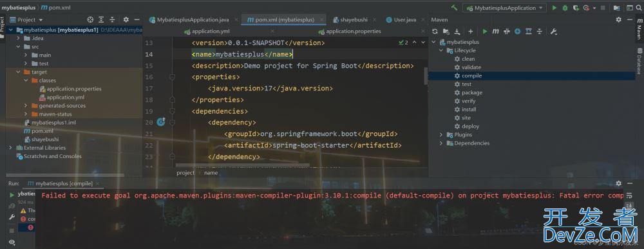Viewport: 644px width, 249px height.
Task: Toggle Skip Tests mode blue circle icon
Action: pos(518,31)
